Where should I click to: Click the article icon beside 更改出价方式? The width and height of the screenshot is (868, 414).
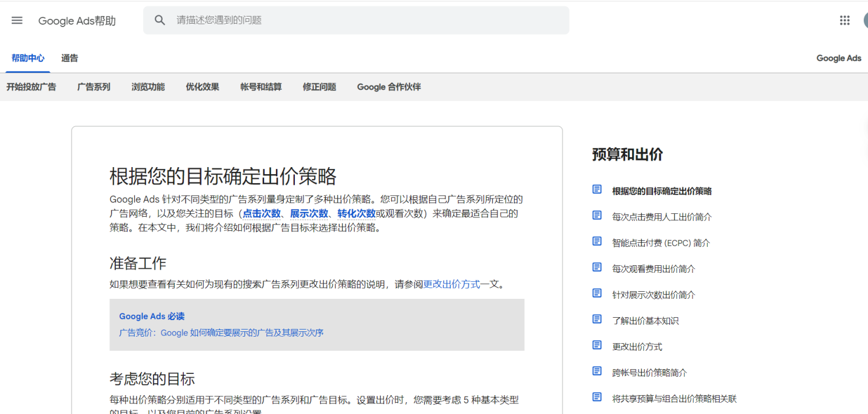(596, 345)
